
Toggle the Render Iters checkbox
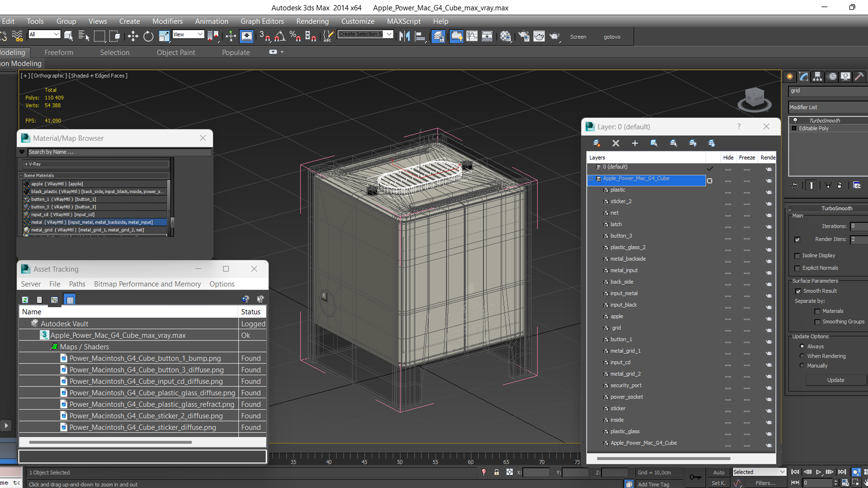(x=797, y=239)
